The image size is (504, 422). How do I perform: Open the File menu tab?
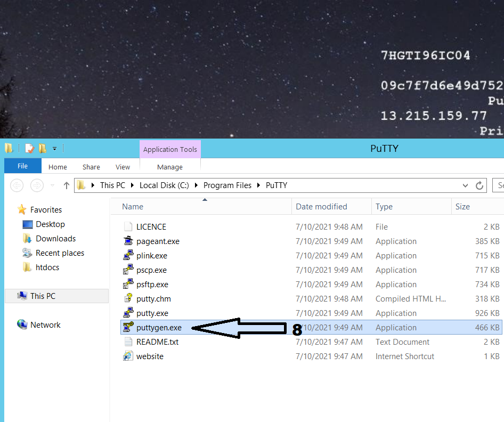tap(23, 166)
